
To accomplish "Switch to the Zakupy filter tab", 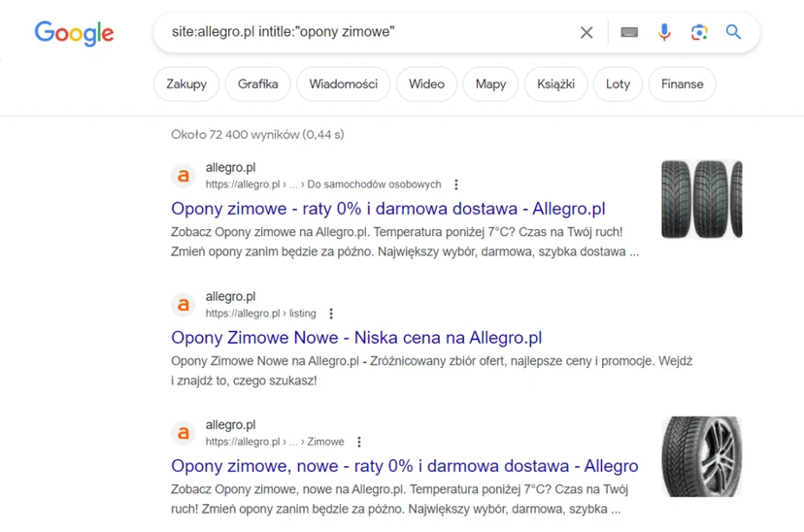I will tap(186, 84).
